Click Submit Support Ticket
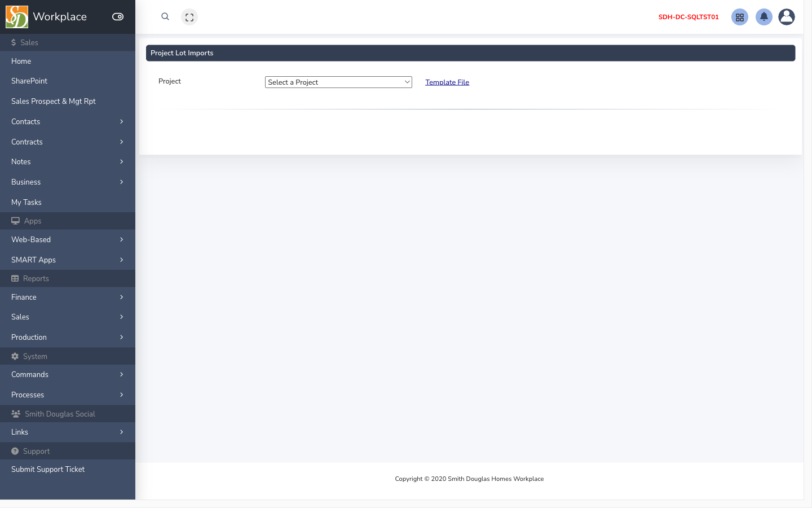Viewport: 812px width, 508px height. pos(68,469)
